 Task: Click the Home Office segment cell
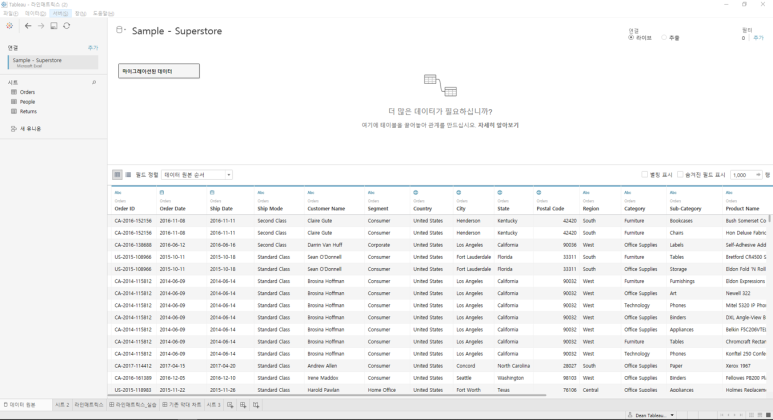tap(382, 390)
